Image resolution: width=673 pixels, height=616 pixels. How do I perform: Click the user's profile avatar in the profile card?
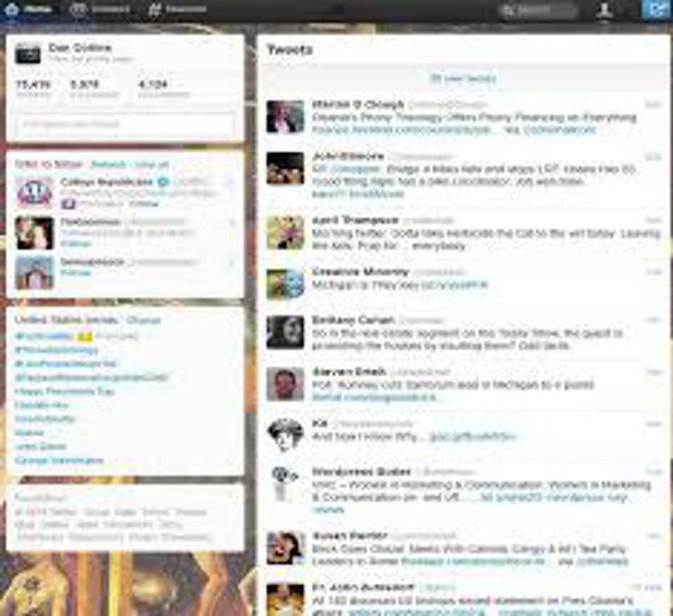(28, 53)
